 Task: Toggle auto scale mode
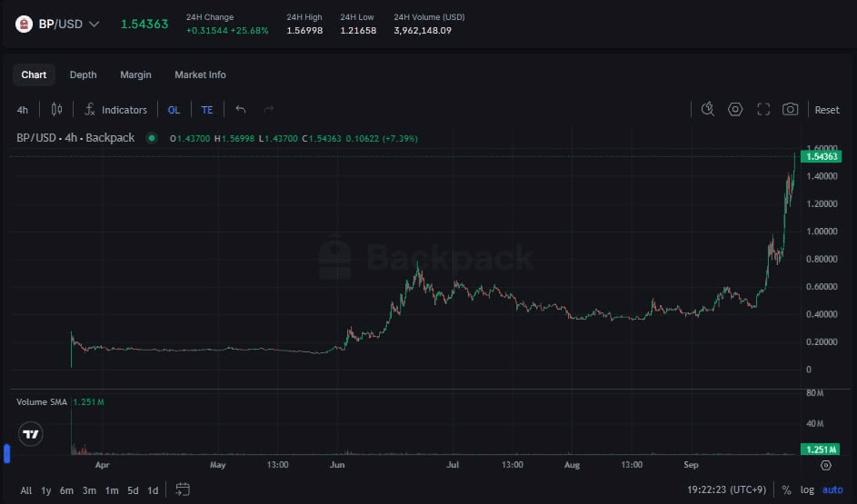[832, 489]
